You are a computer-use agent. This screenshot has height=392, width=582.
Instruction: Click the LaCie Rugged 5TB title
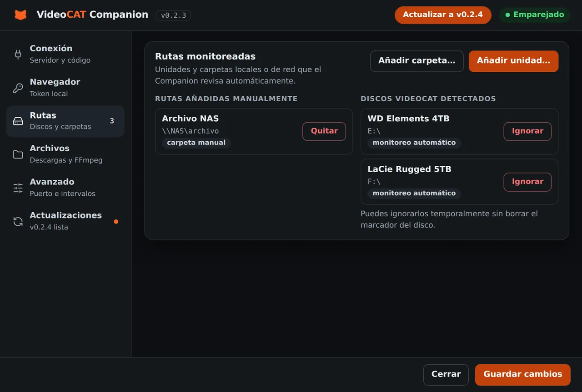coord(409,169)
